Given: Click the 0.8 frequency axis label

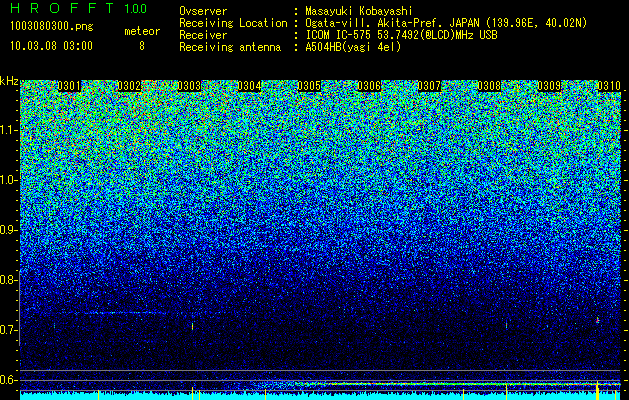Looking at the screenshot, I should point(7,280).
